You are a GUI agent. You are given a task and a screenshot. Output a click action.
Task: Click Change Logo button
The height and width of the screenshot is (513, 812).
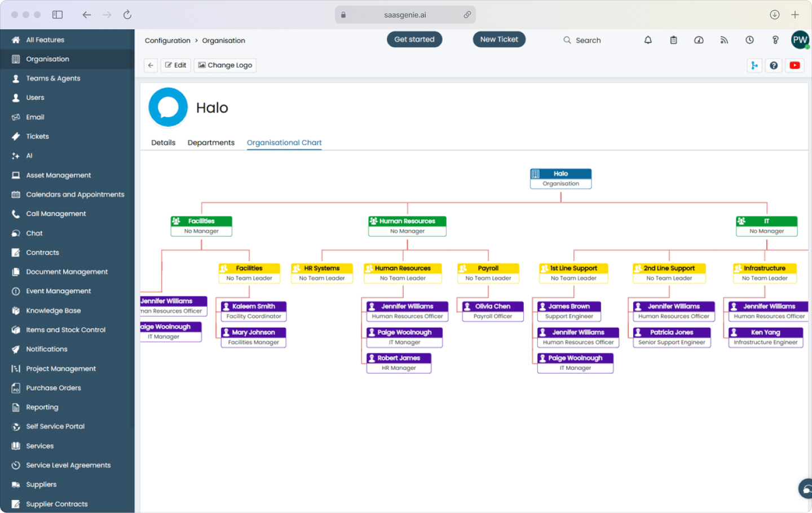click(225, 65)
